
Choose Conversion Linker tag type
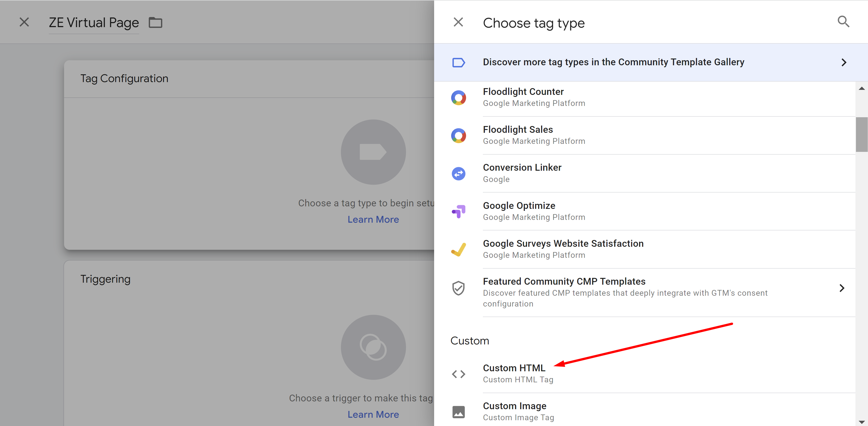pos(645,174)
